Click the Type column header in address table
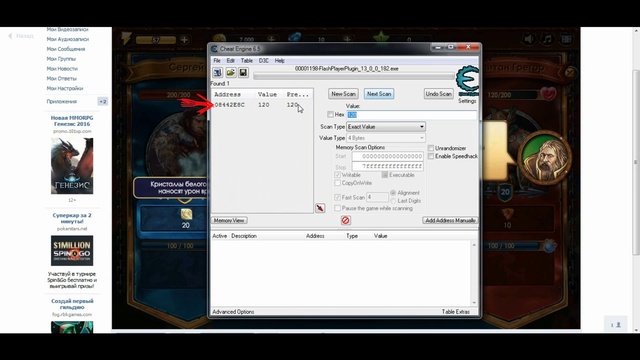Screen dimensions: 640x360 coord(352,236)
